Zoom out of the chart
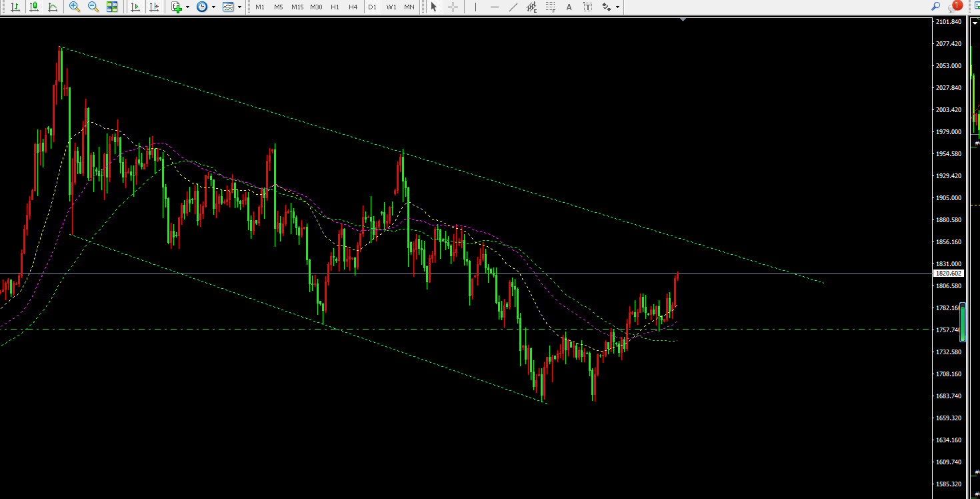This screenshot has width=980, height=499. (93, 7)
